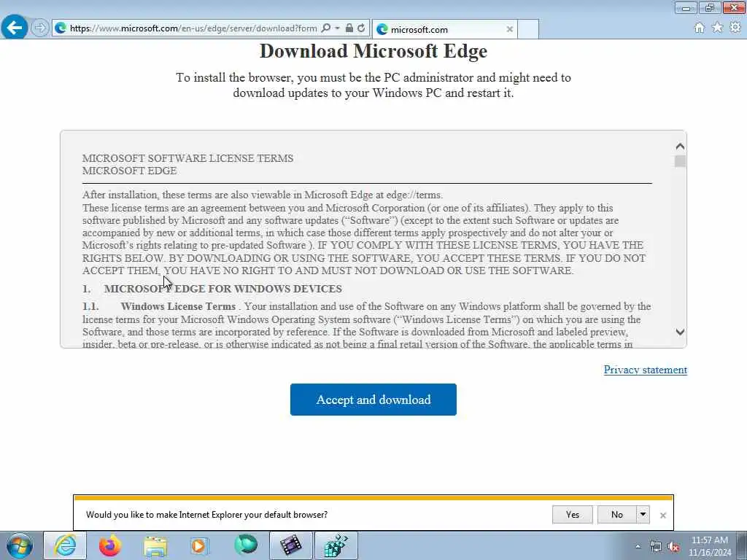Click the muted volume tray icon
This screenshot has width=747, height=560.
(x=673, y=547)
